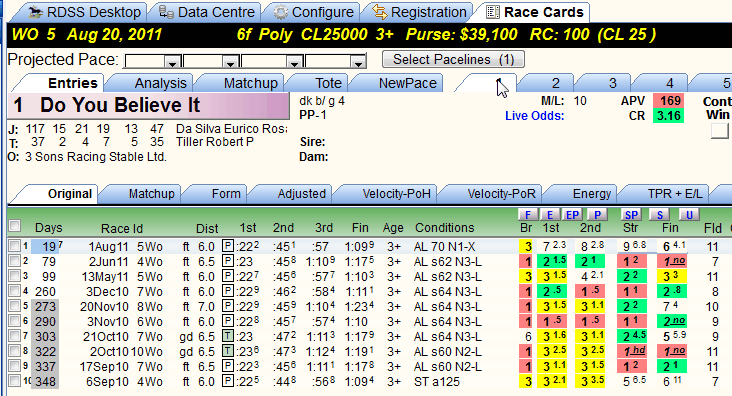
Task: Click the F pace filter button
Action: click(528, 215)
